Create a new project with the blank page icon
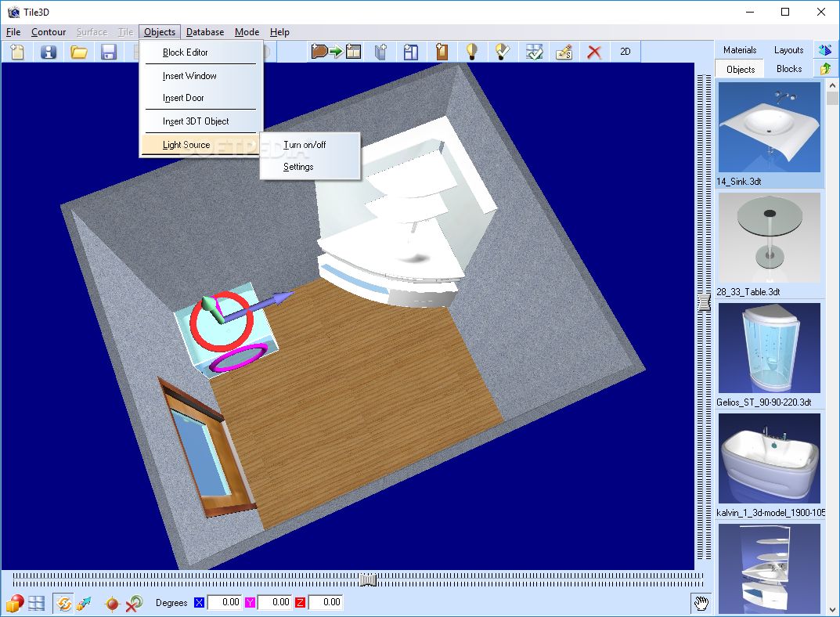The height and width of the screenshot is (617, 840). coord(18,52)
